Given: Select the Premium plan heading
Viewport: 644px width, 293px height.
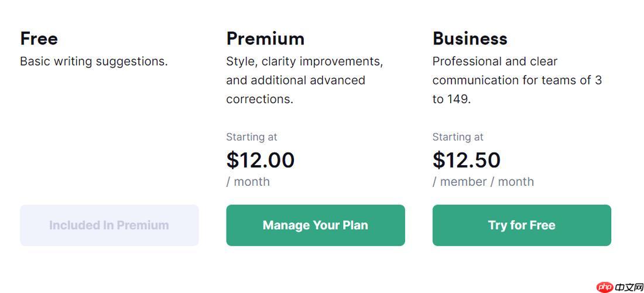Looking at the screenshot, I should pyautogui.click(x=265, y=39).
